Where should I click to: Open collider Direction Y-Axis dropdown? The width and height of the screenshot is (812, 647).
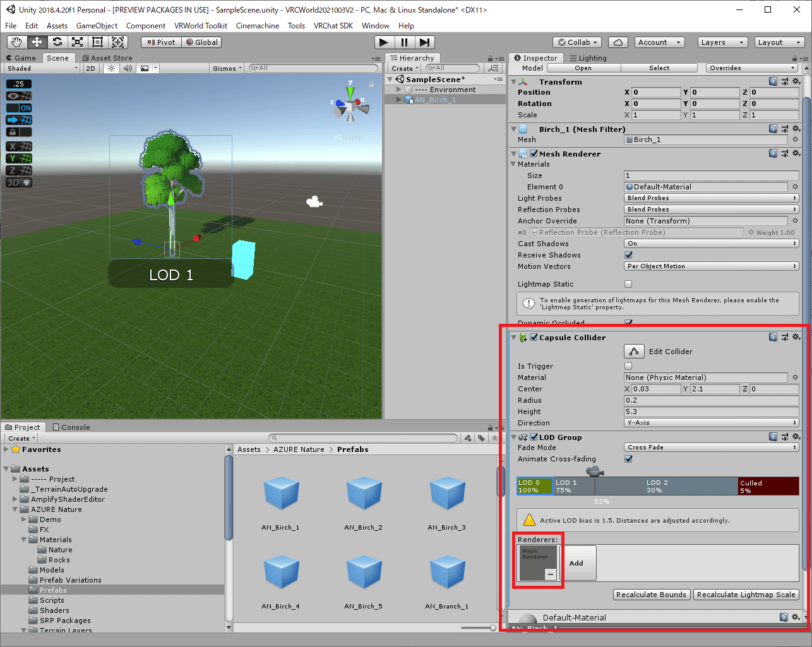(x=712, y=423)
